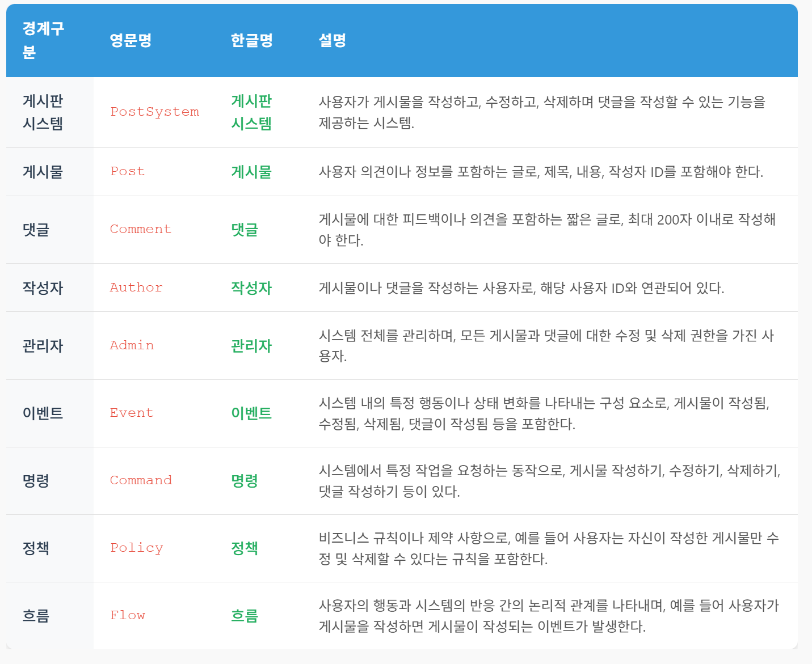Click the description text in Command row
Viewport: 812px width, 664px height.
549,481
